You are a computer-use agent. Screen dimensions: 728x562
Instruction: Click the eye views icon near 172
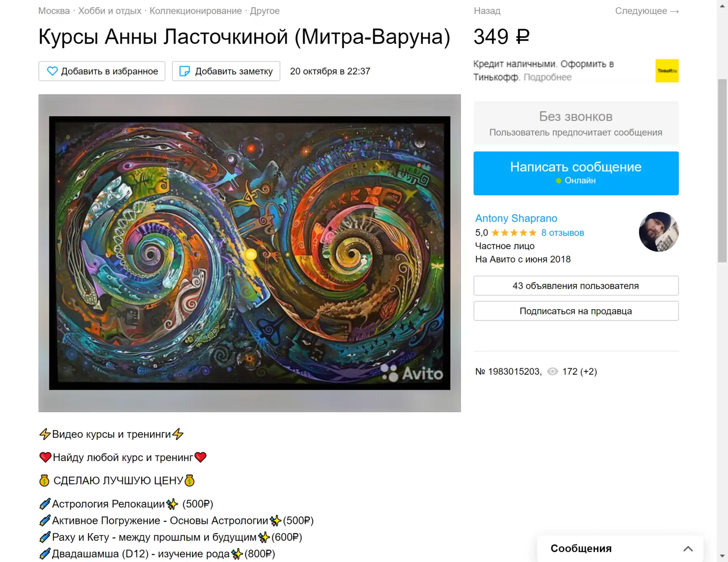pyautogui.click(x=552, y=371)
